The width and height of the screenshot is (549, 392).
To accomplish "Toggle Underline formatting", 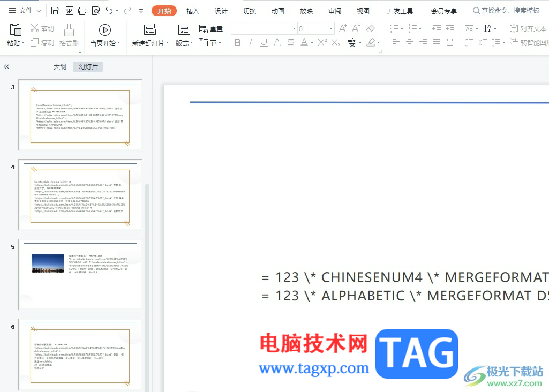I will (264, 43).
